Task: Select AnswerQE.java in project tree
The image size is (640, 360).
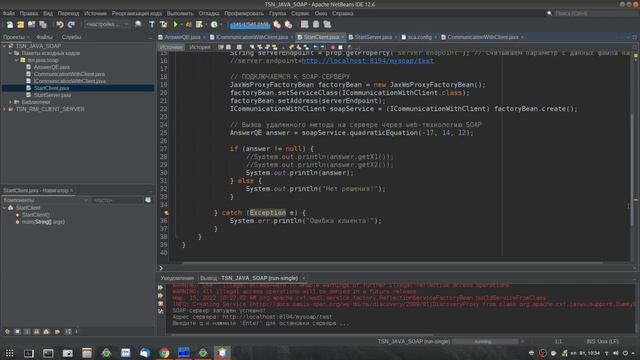Action: pyautogui.click(x=51, y=67)
